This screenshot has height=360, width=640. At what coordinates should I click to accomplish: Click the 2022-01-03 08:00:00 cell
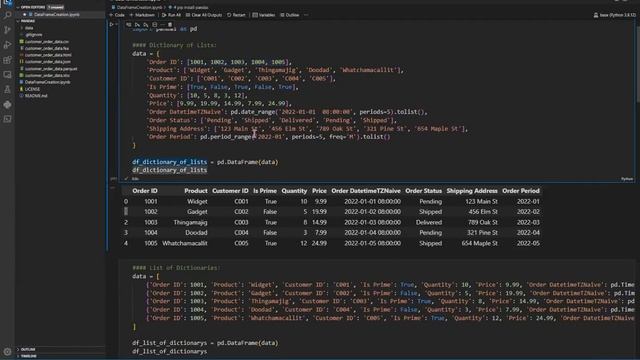pyautogui.click(x=372, y=222)
